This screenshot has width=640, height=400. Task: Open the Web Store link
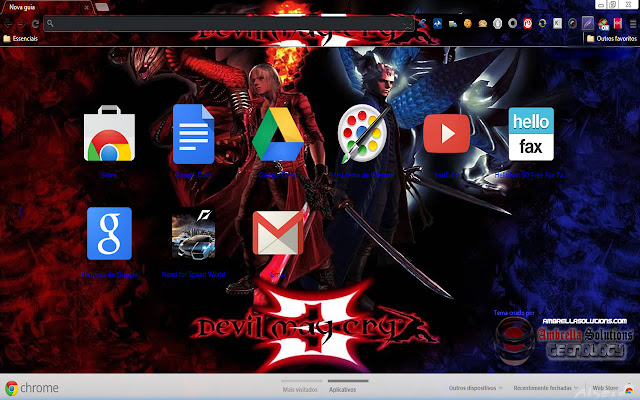(x=612, y=388)
